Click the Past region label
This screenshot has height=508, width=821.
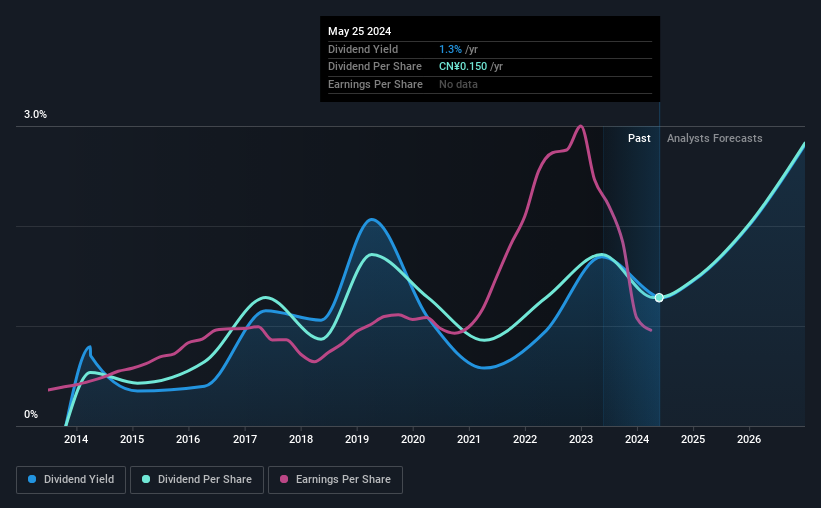click(639, 138)
